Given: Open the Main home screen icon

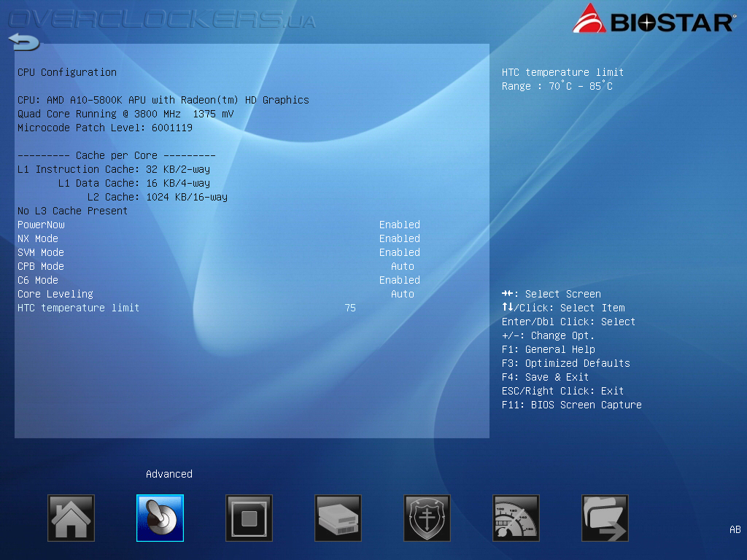Looking at the screenshot, I should tap(71, 518).
